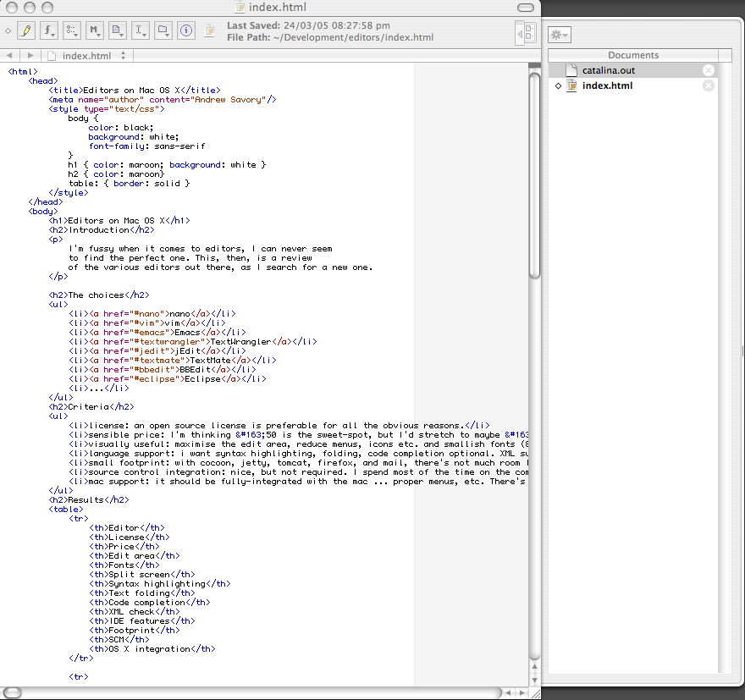Click the opening <html> tag line

[x=23, y=72]
